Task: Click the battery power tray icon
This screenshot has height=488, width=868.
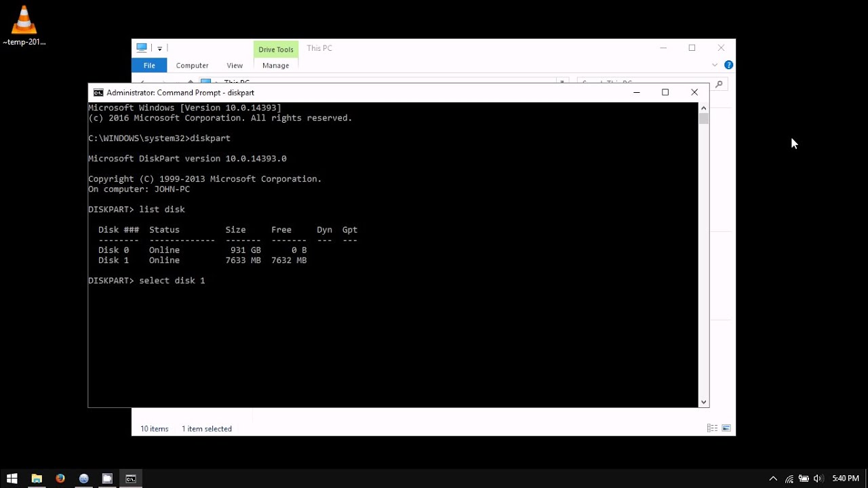Action: tap(804, 479)
